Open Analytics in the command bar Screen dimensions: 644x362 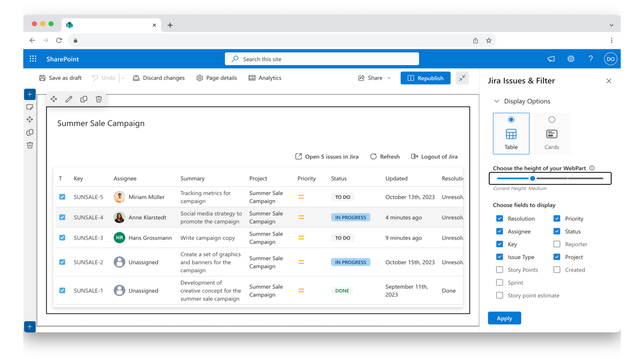tap(265, 78)
